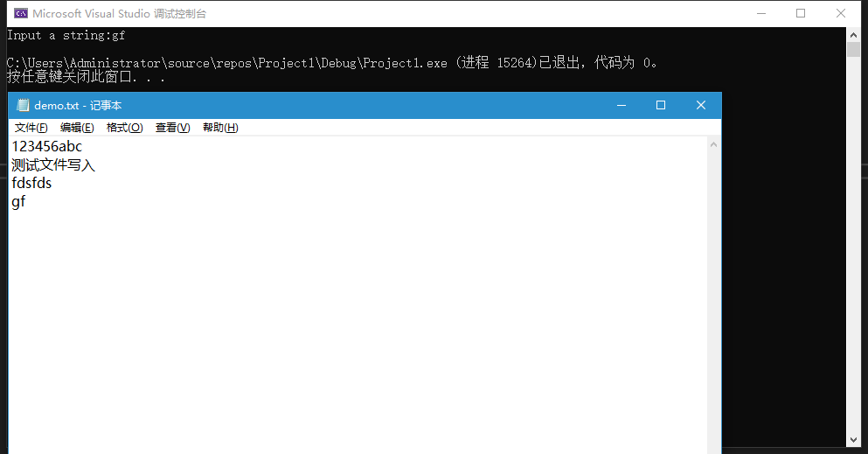Open the 编辑(E) menu in Notepad
Screen dimensions: 868x454
point(77,128)
